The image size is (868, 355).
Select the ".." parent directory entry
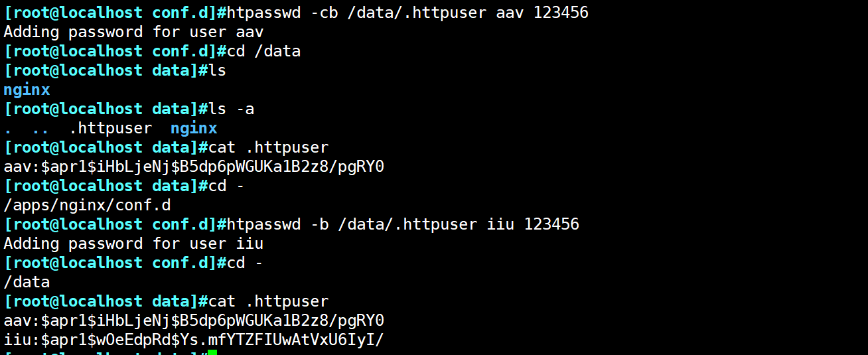pos(40,128)
